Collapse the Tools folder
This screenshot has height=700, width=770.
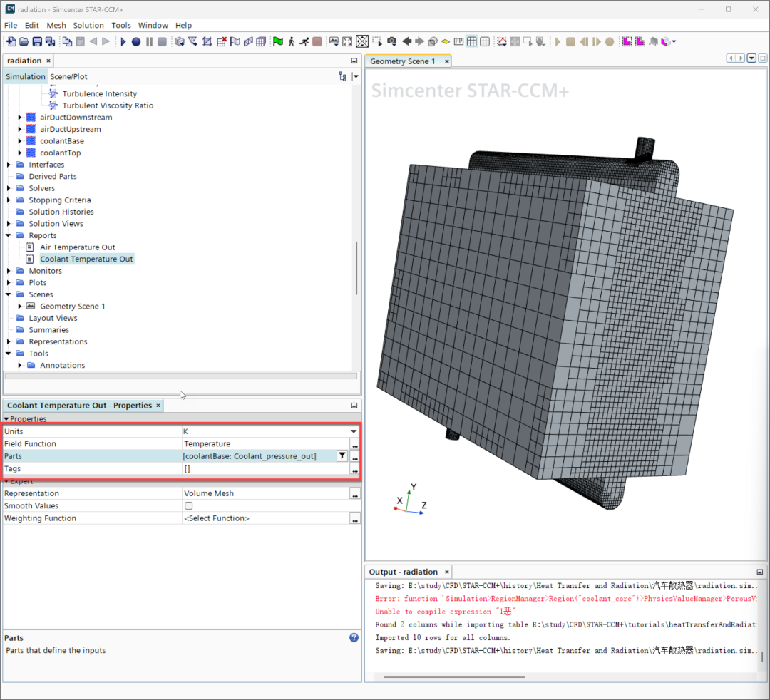pyautogui.click(x=9, y=353)
